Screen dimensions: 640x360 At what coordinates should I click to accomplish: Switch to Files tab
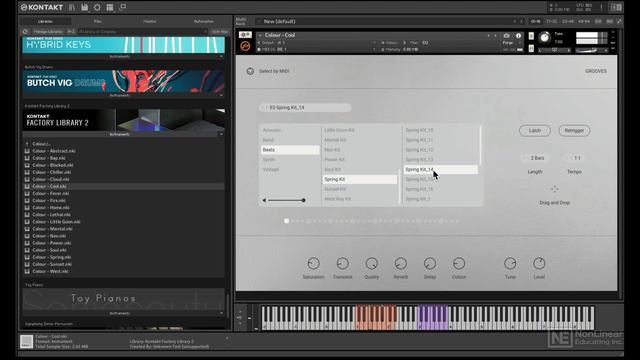(98, 21)
